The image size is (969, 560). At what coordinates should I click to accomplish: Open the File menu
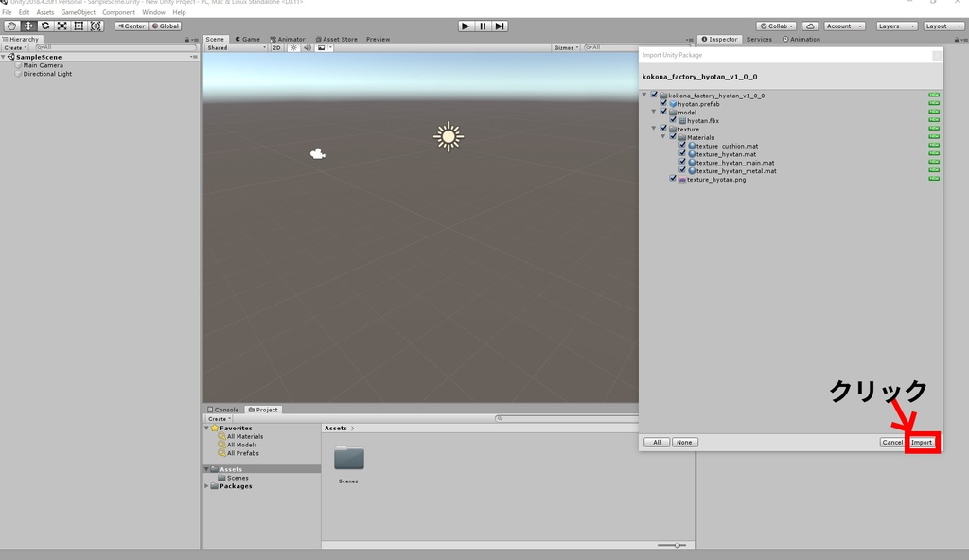(7, 12)
